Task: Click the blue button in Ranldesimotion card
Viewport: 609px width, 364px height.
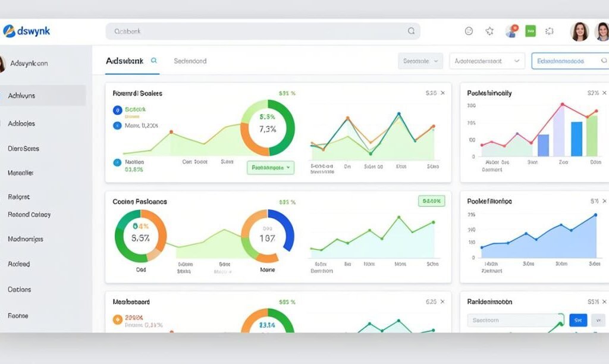Action: point(577,320)
